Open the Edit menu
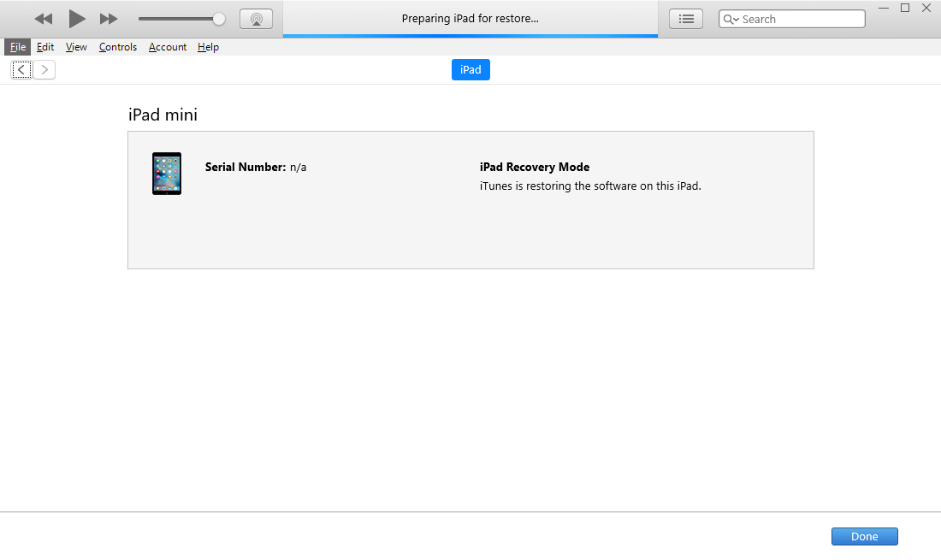The width and height of the screenshot is (941, 560). coord(45,47)
